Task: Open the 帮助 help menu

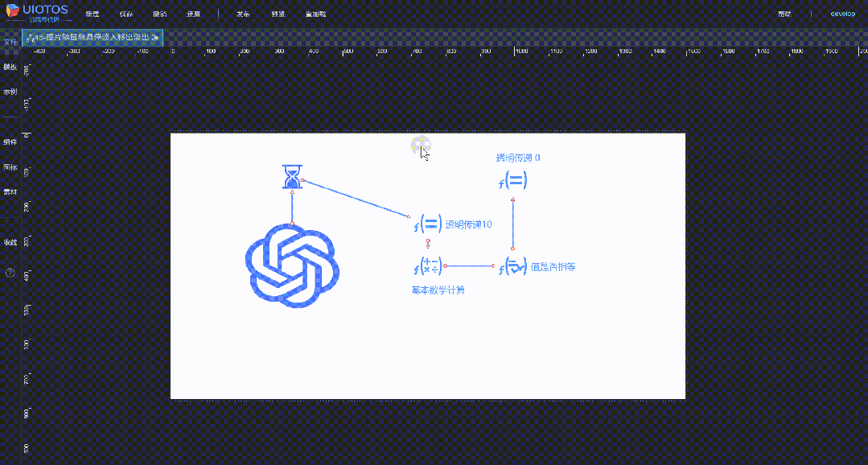Action: pos(784,14)
